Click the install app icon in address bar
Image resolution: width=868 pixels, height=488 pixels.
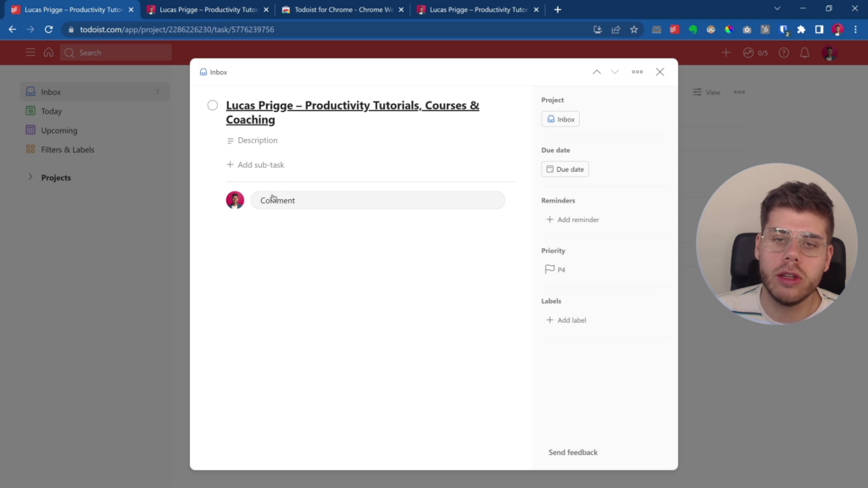(x=598, y=30)
